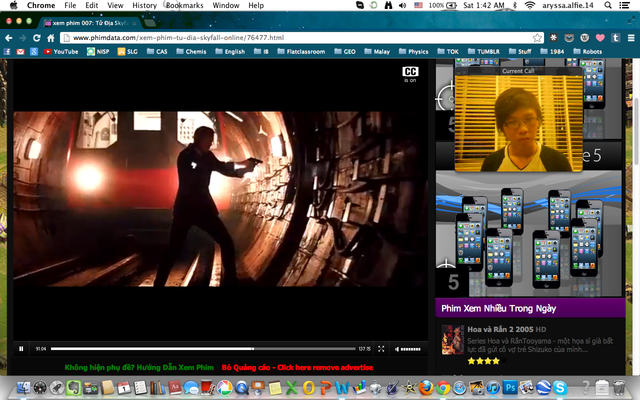Expand the Robots bookmarks folder
The width and height of the screenshot is (640, 400).
click(587, 51)
